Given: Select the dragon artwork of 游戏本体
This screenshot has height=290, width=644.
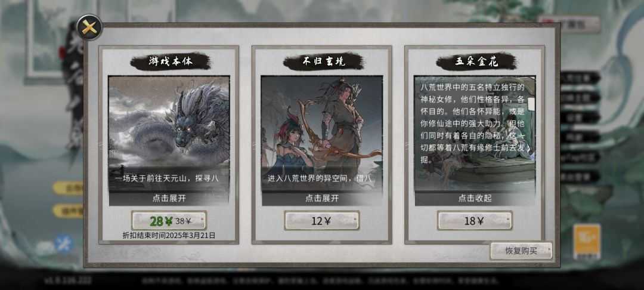Looking at the screenshot, I should [x=169, y=124].
